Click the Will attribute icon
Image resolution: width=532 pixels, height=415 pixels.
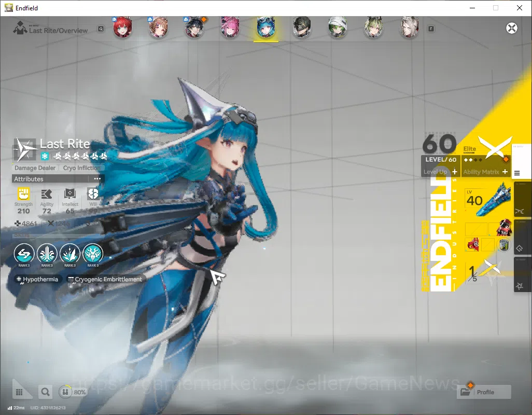pos(93,195)
